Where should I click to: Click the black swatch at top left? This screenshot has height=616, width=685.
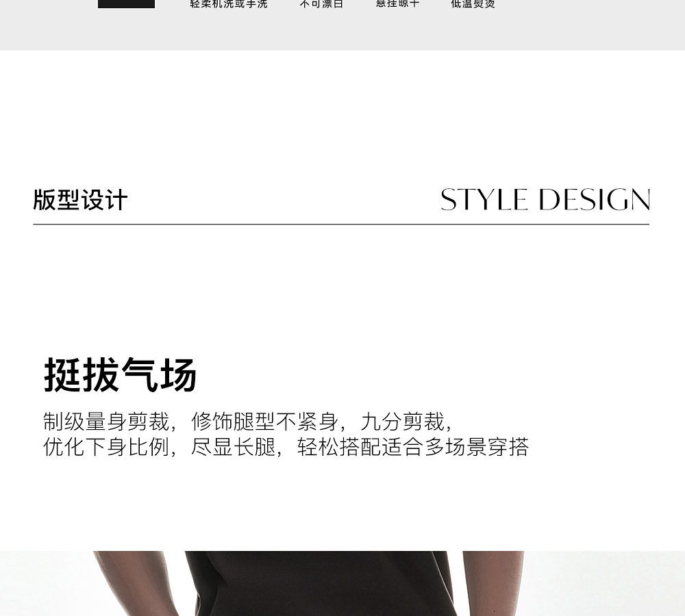tap(126, 4)
